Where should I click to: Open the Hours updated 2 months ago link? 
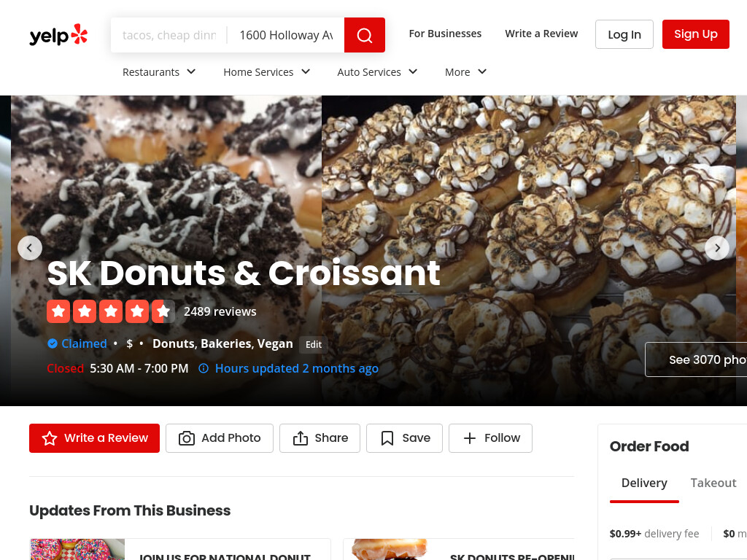[x=297, y=368]
